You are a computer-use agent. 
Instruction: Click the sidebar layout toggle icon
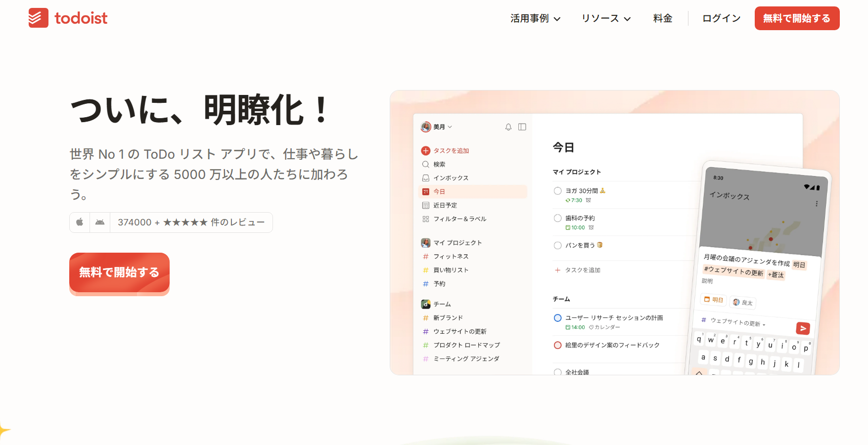pyautogui.click(x=522, y=127)
